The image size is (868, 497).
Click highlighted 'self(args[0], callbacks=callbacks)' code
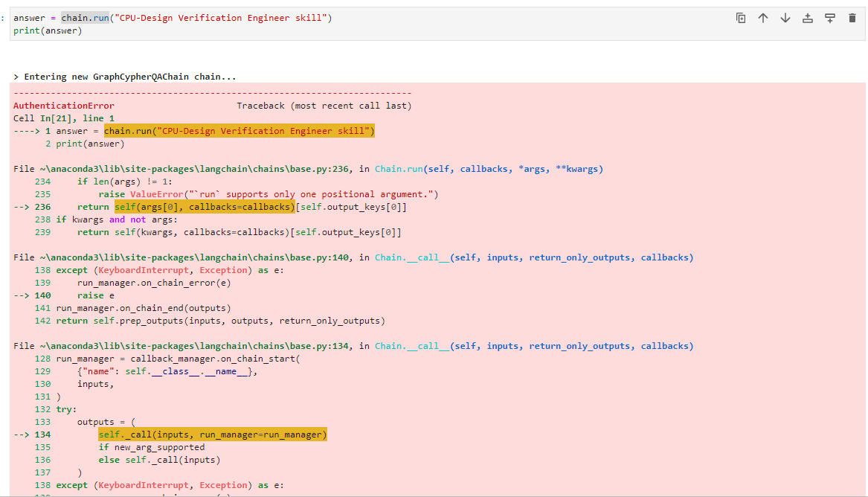205,207
